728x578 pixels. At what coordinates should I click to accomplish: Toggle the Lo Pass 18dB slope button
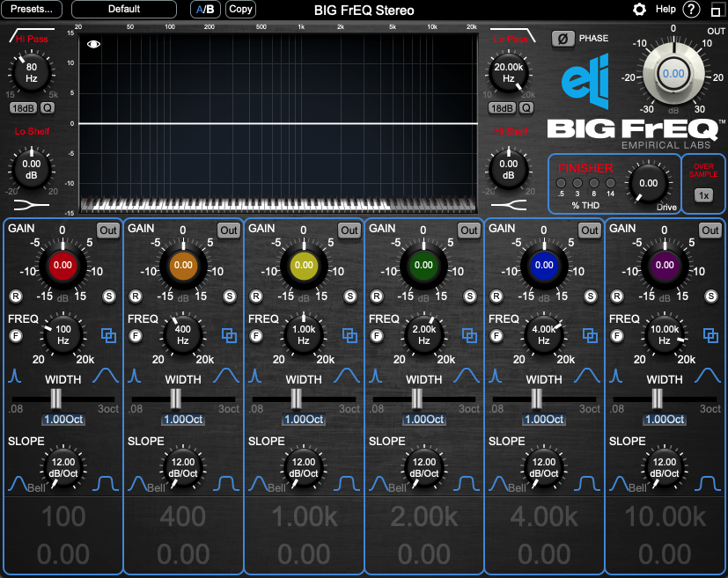pyautogui.click(x=502, y=108)
